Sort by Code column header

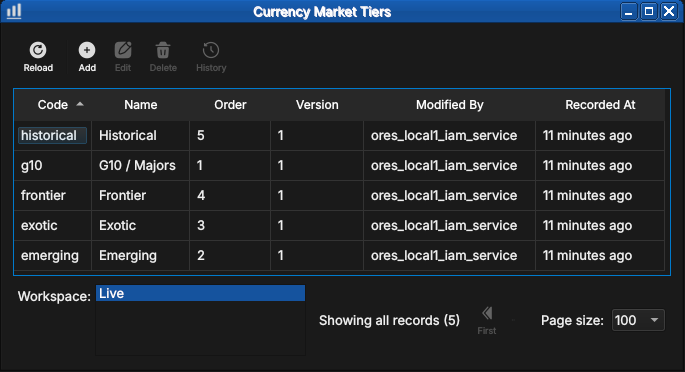click(x=53, y=105)
